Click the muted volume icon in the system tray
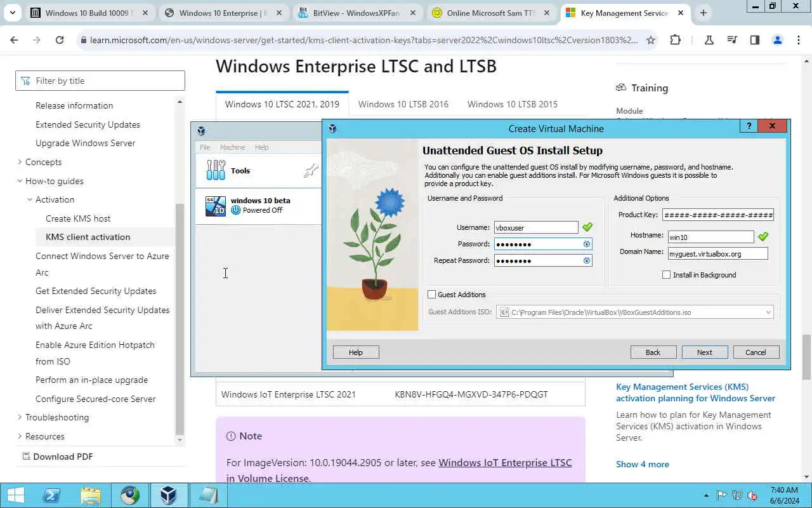 [752, 495]
